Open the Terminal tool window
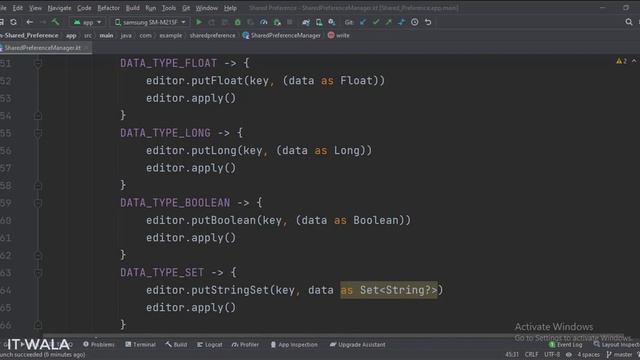 tap(140, 344)
